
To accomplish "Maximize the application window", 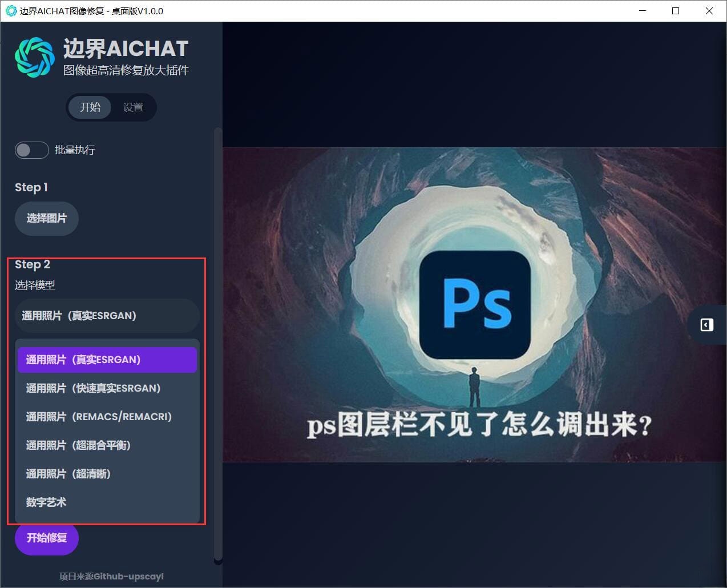I will [676, 11].
